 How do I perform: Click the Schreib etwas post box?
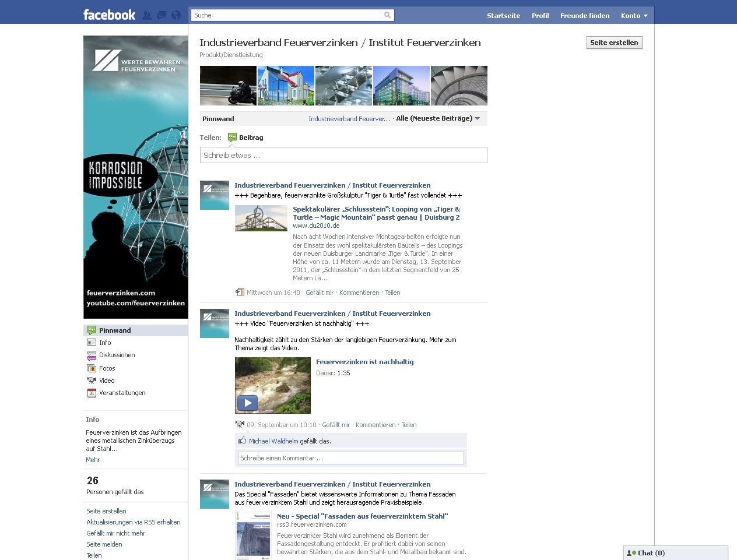coord(343,155)
